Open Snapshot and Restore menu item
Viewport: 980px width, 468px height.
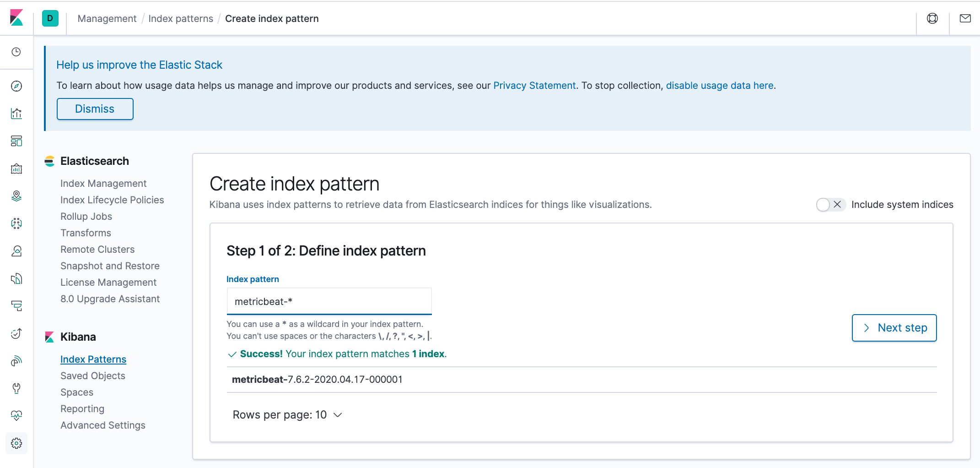click(110, 266)
